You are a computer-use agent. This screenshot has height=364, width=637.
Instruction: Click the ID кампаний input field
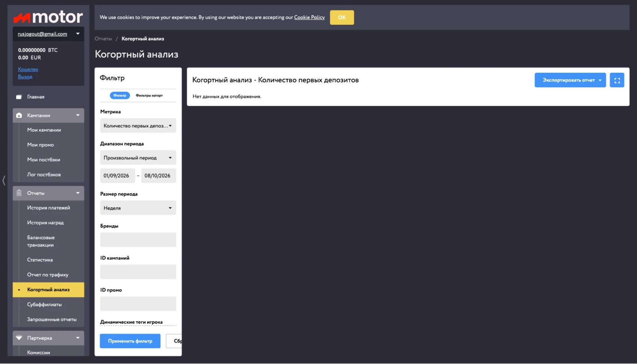click(x=138, y=272)
